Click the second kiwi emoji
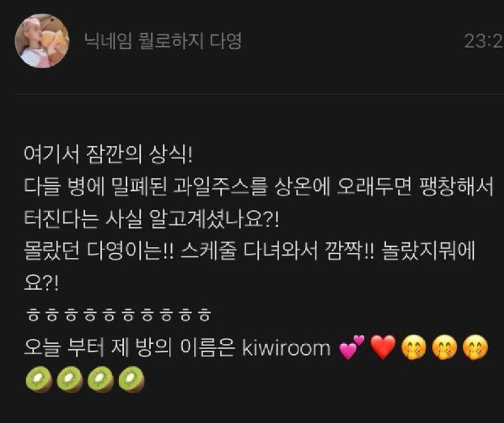The image size is (504, 423). pyautogui.click(x=69, y=379)
